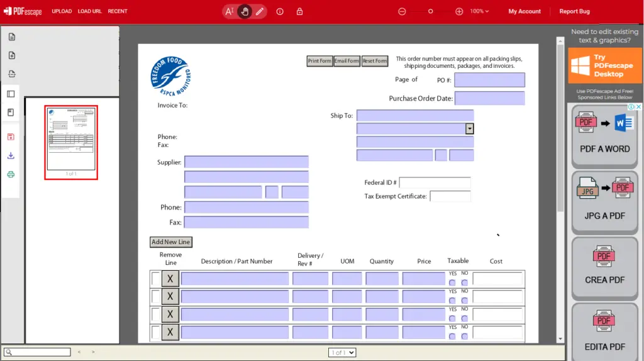
Task: Toggle the page thumbnails panel icon
Action: click(x=11, y=94)
